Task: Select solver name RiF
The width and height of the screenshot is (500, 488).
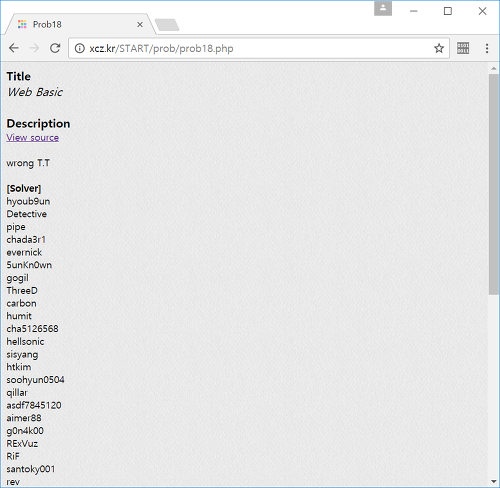Action: [13, 456]
